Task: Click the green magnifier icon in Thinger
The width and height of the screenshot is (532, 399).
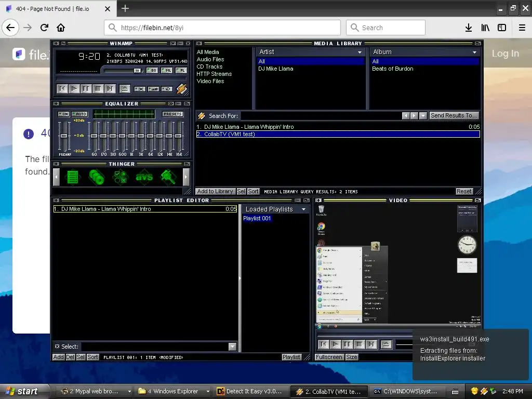Action: point(168,177)
